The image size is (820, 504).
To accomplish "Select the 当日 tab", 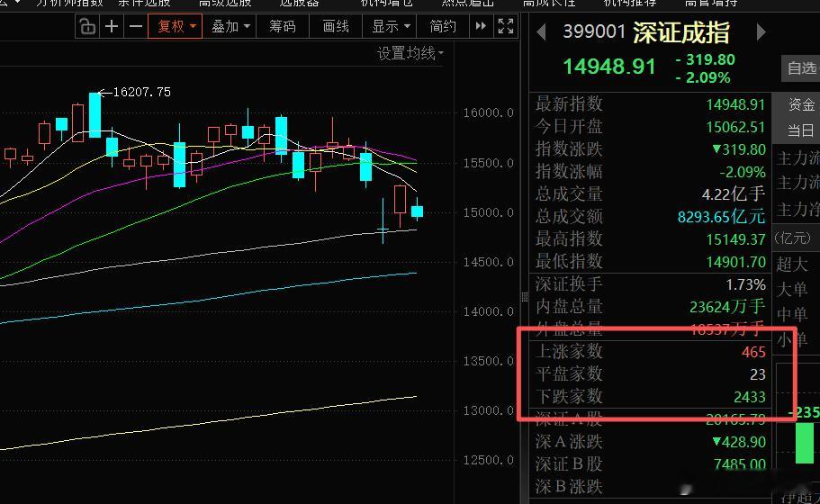I will click(x=801, y=130).
